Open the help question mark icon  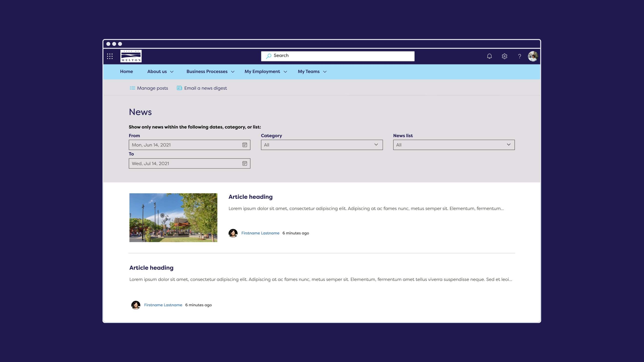pyautogui.click(x=520, y=56)
